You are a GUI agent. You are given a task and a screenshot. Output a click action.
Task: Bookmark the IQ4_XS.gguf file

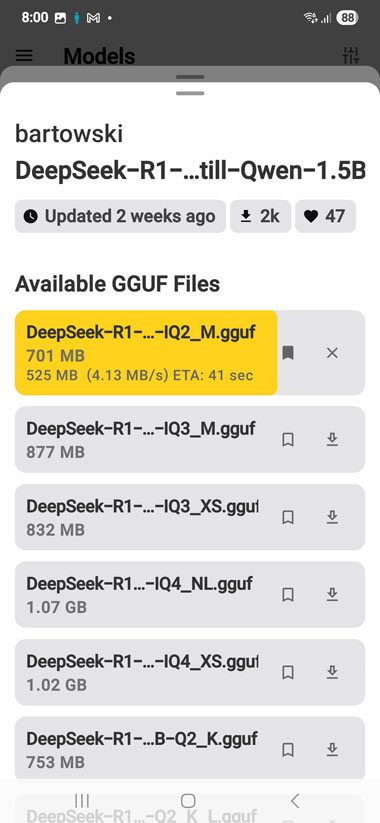[288, 672]
